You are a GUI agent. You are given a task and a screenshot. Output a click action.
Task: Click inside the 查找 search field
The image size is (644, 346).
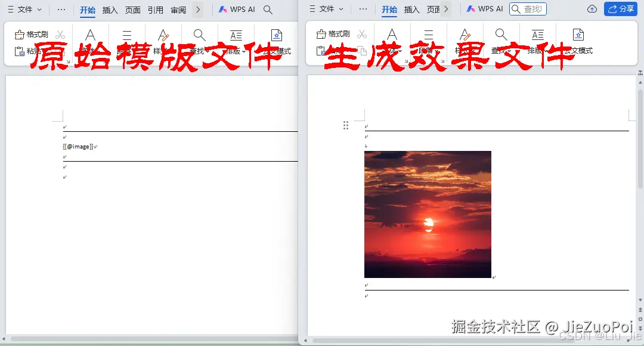click(530, 9)
